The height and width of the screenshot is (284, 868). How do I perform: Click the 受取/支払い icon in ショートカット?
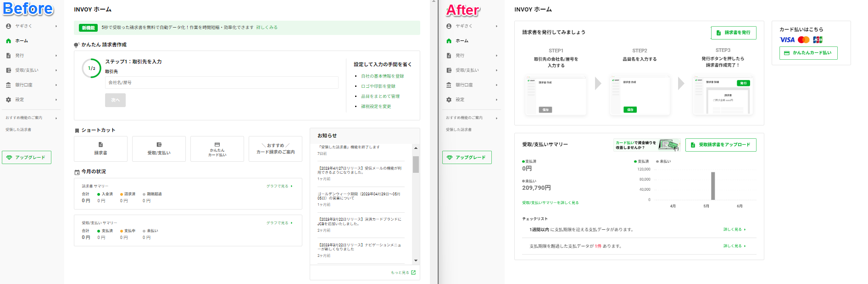(x=159, y=144)
